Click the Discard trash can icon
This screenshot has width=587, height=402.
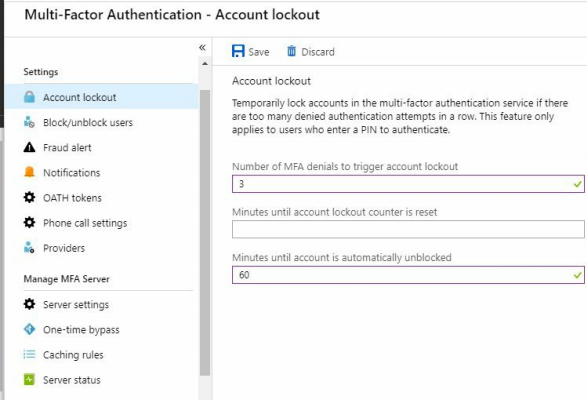click(x=291, y=51)
